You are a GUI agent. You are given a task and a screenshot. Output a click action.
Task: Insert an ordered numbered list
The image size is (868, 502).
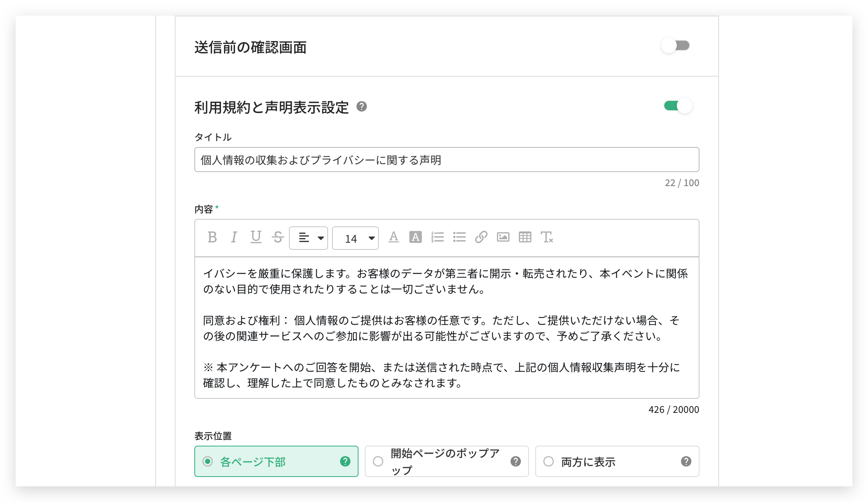pyautogui.click(x=438, y=237)
